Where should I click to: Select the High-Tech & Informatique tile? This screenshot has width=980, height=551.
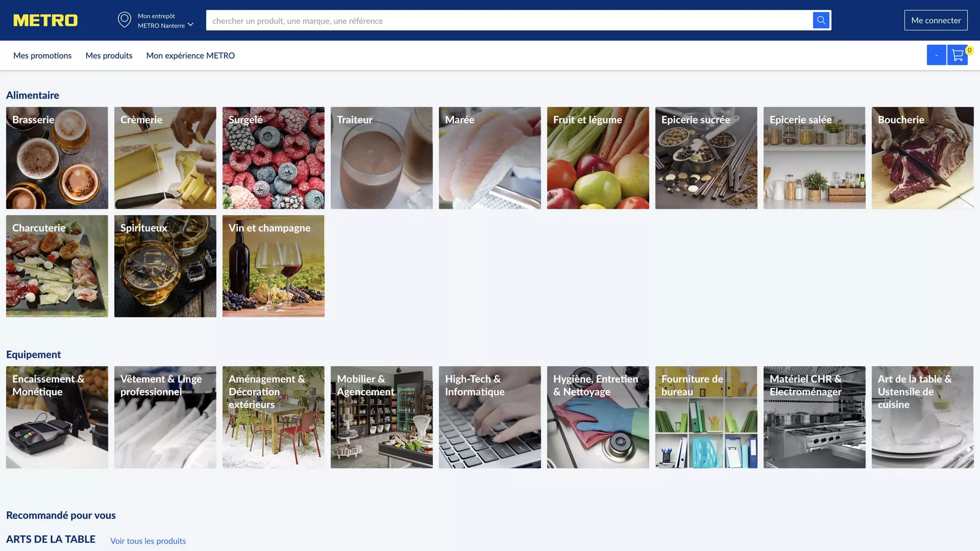[490, 417]
